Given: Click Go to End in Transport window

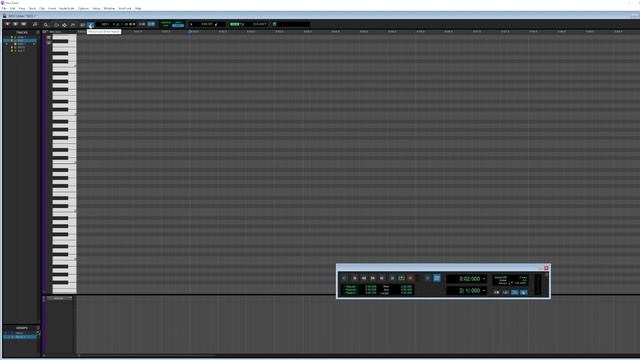Looking at the screenshot, I should coord(382,278).
